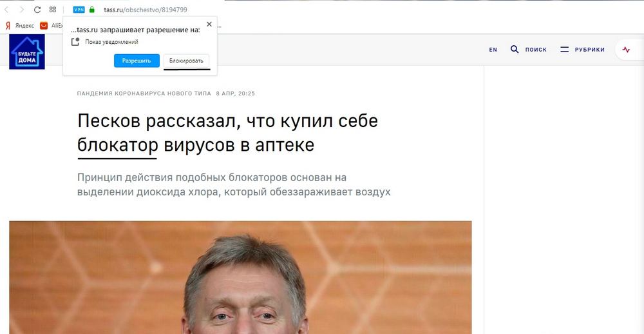Click the article photo of the man

[240, 278]
